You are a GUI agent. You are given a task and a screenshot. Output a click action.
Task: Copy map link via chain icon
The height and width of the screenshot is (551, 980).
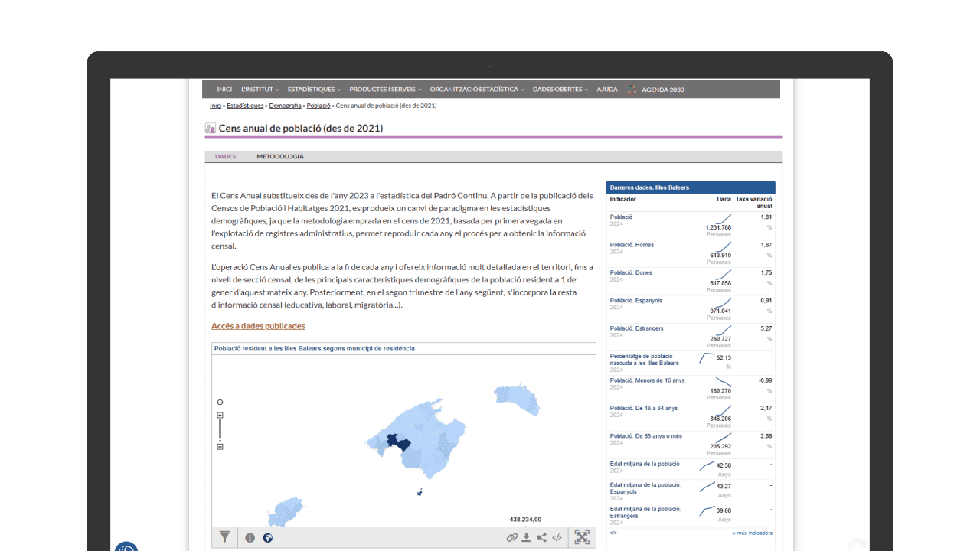[511, 537]
